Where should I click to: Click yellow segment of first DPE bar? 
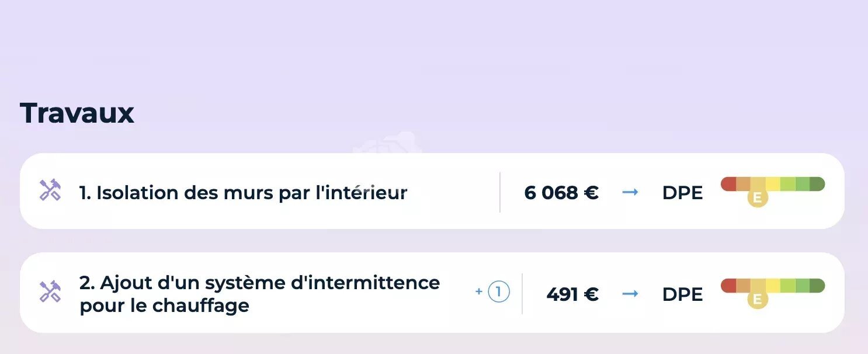click(773, 184)
